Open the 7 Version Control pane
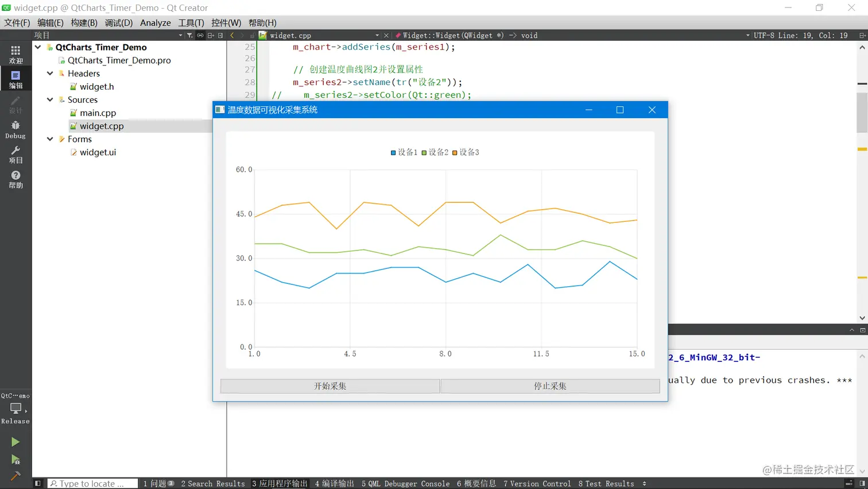Viewport: 868px width, 489px height. tap(537, 483)
